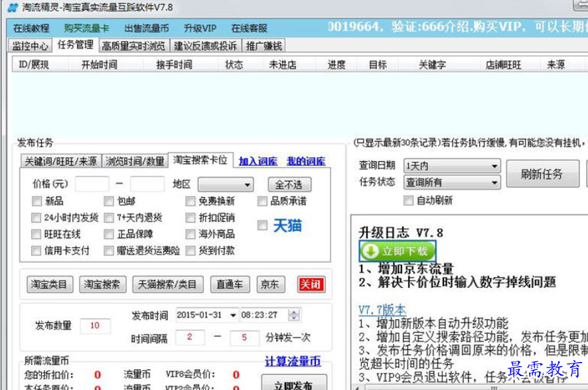Click the minimum price input field
Image resolution: width=588 pixels, height=390 pixels.
click(92, 184)
